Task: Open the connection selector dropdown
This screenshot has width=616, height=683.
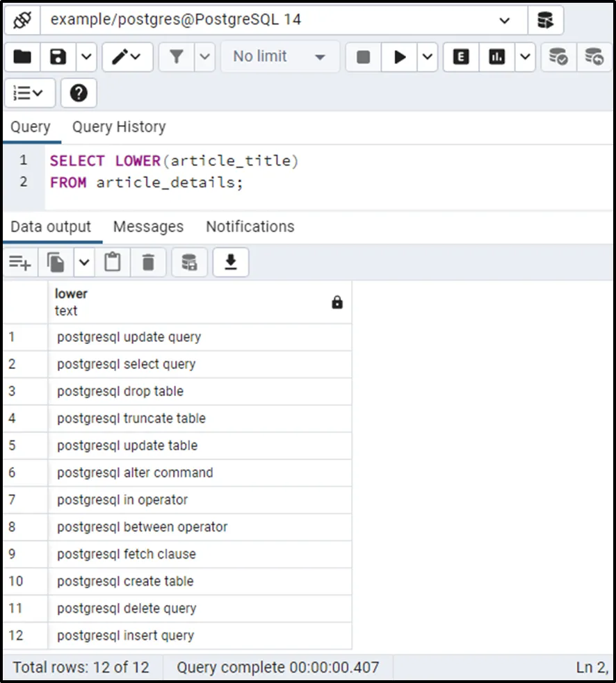Action: coord(505,20)
